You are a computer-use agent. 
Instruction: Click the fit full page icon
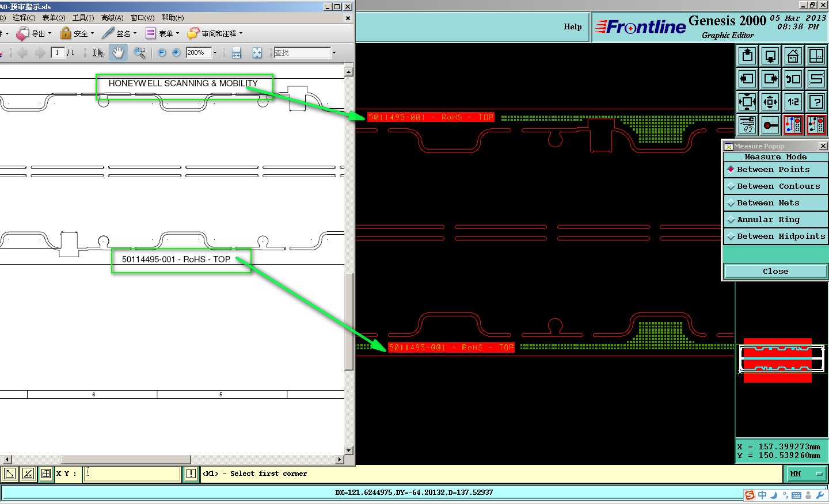pos(257,53)
